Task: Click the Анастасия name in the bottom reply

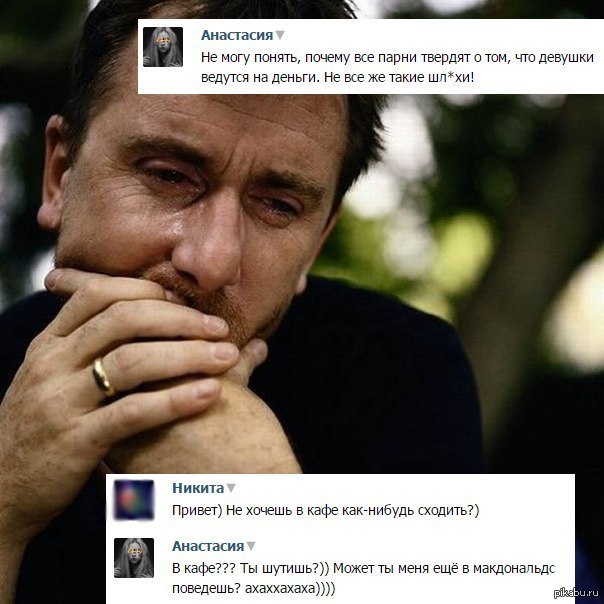Action: pyautogui.click(x=208, y=546)
